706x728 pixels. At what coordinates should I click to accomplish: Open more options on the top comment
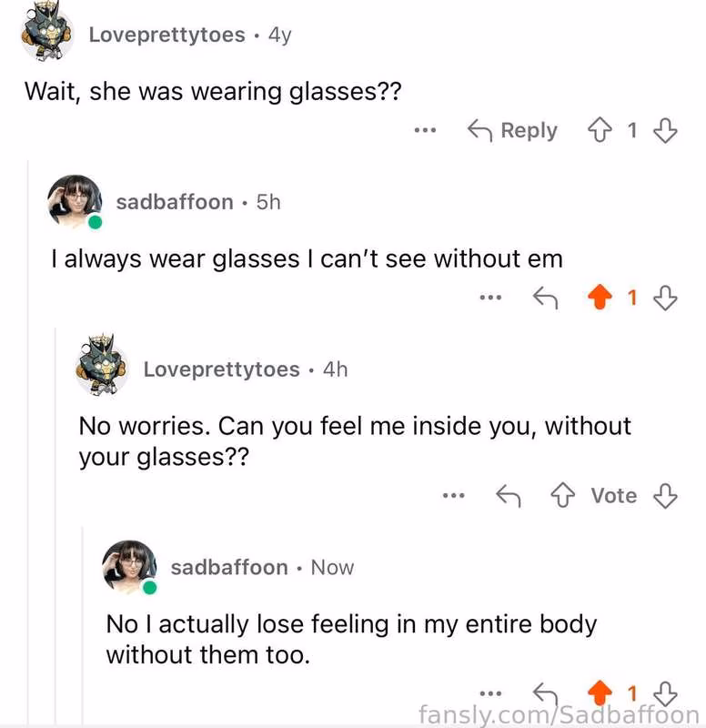coord(425,131)
